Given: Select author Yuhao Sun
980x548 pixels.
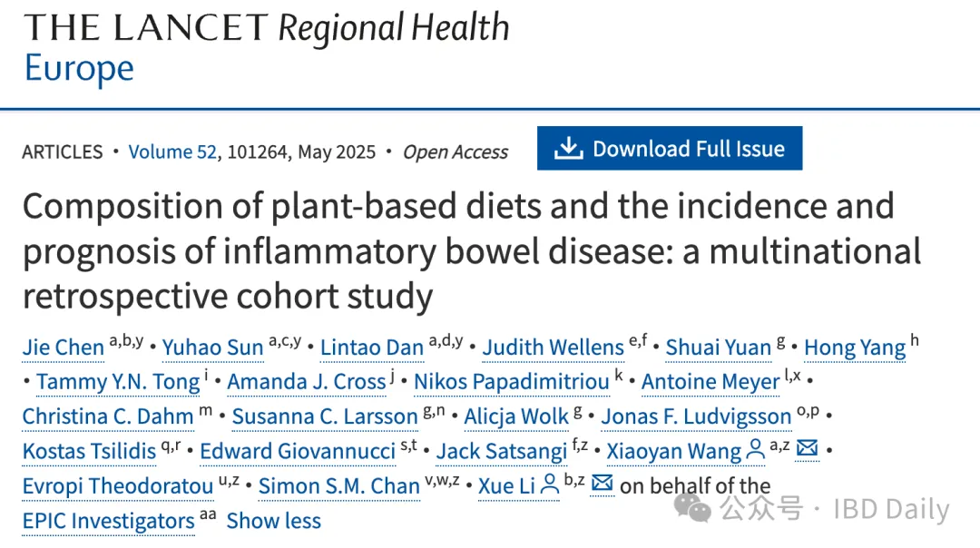Looking at the screenshot, I should pyautogui.click(x=212, y=347).
